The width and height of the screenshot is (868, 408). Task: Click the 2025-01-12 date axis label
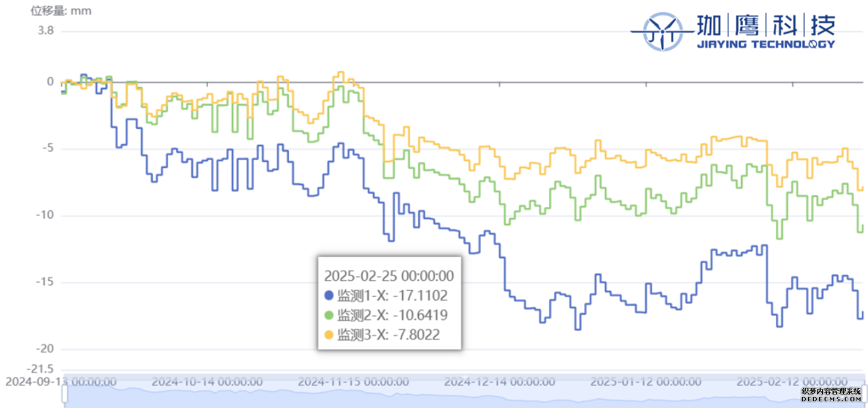(x=645, y=382)
